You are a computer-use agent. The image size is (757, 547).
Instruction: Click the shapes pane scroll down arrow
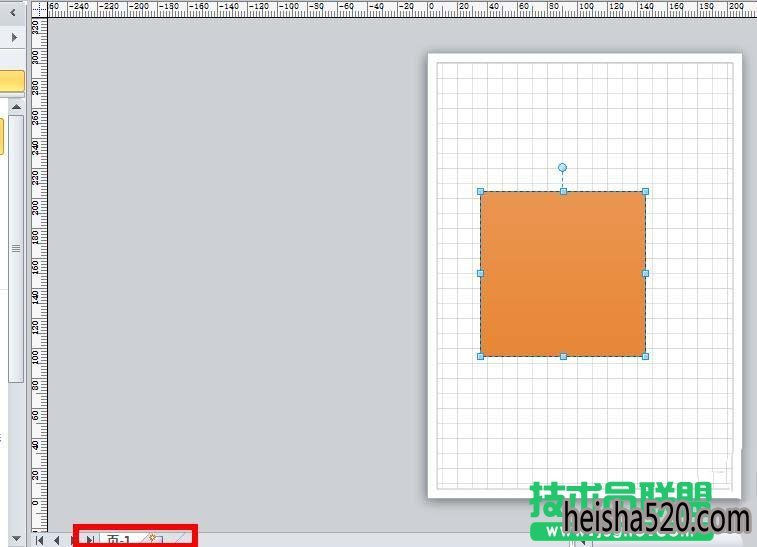point(16,538)
